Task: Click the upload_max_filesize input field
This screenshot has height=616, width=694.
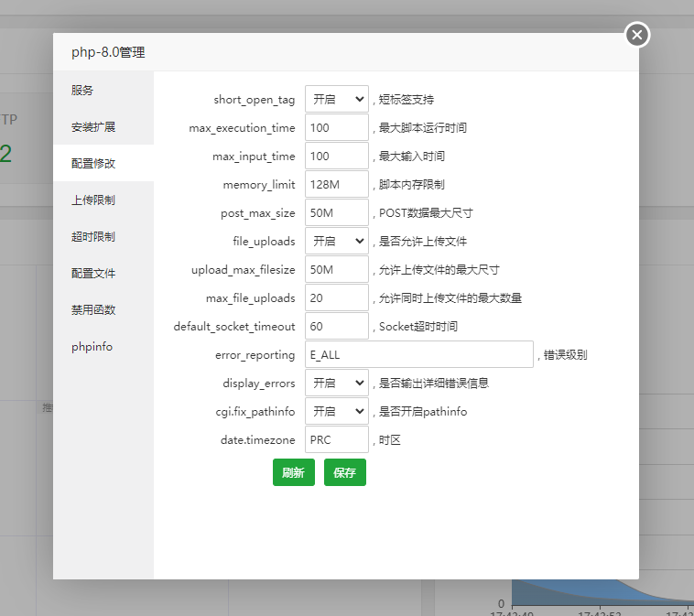Action: [336, 269]
